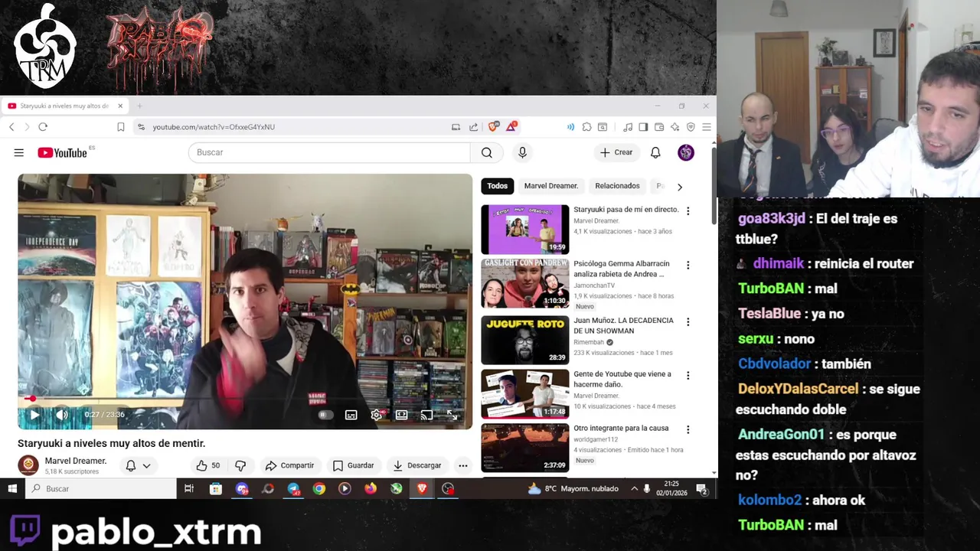Open Brave Shields lion icon
The width and height of the screenshot is (980, 551).
(494, 126)
